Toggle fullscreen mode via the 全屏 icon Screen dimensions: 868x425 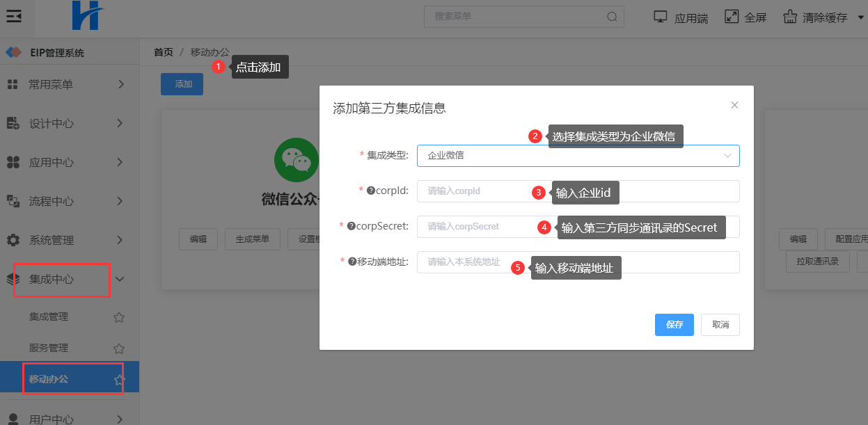coord(731,17)
